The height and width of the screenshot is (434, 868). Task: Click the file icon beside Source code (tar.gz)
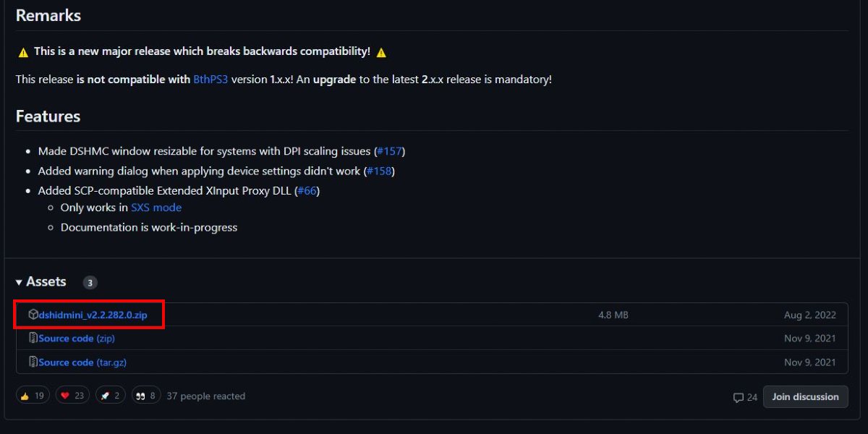[33, 362]
